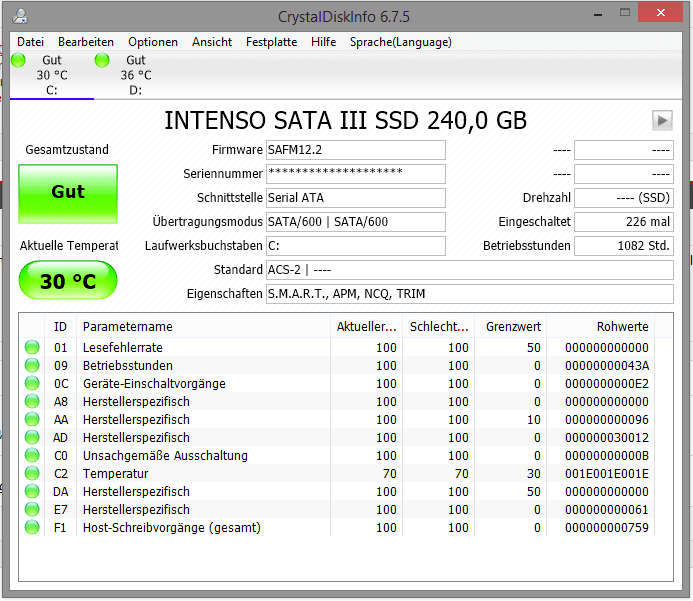
Task: Open the Datei menu
Action: click(x=30, y=42)
